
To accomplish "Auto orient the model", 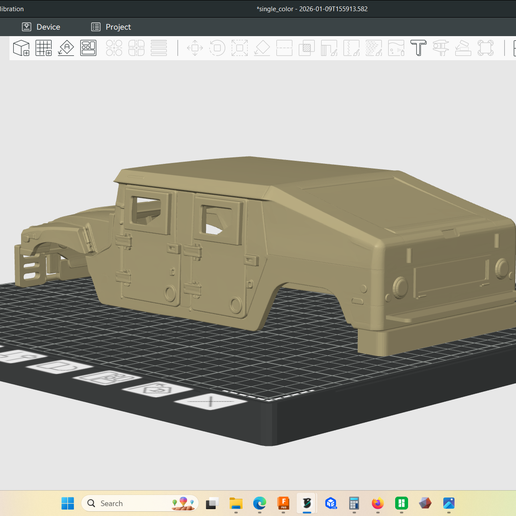I will pyautogui.click(x=66, y=48).
